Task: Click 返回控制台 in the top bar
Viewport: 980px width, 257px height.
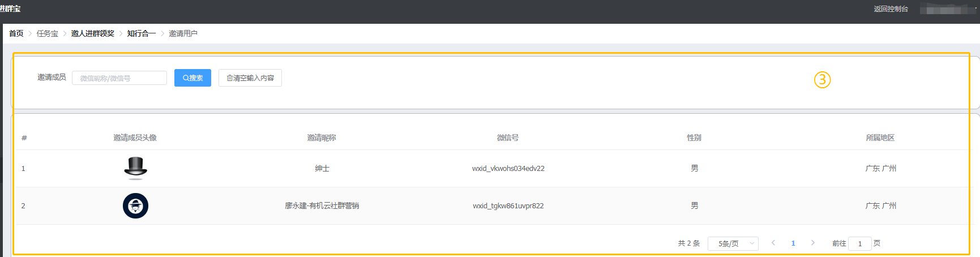Action: 891,9
